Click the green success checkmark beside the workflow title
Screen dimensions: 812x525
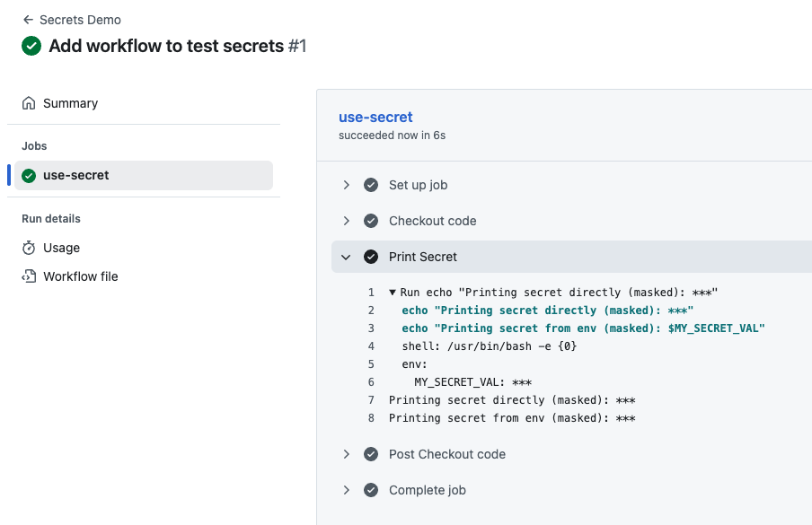(31, 46)
